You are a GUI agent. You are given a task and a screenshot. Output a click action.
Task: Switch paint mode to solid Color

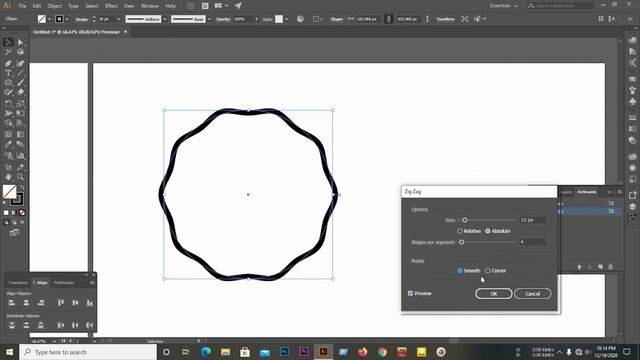6,213
